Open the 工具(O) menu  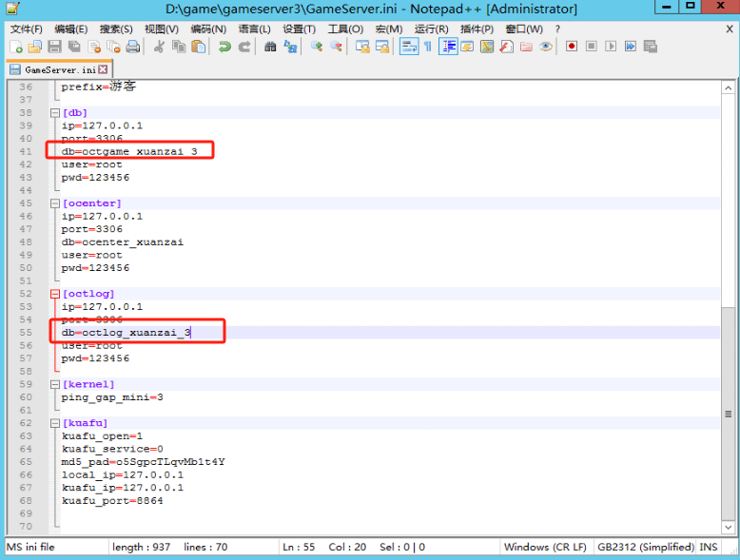pos(345,29)
